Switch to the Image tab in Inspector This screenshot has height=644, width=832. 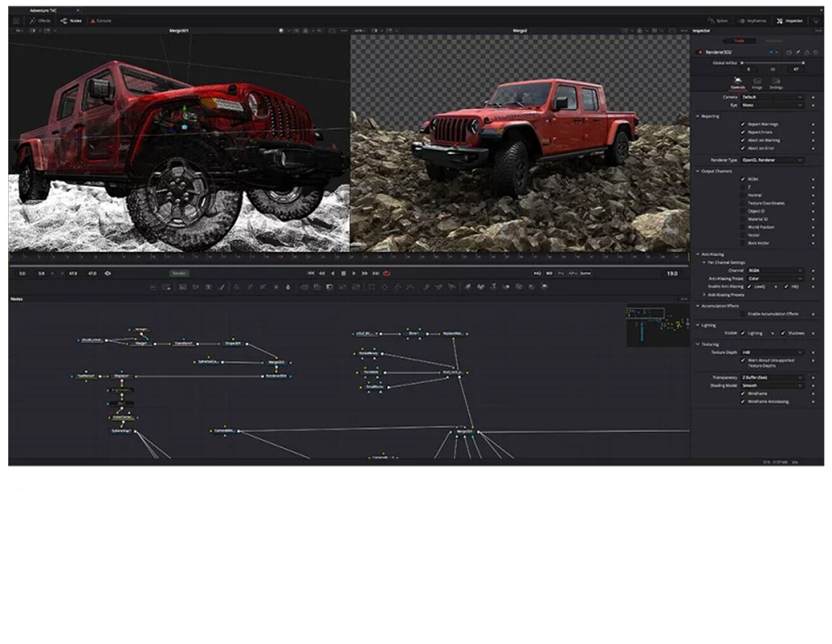757,84
